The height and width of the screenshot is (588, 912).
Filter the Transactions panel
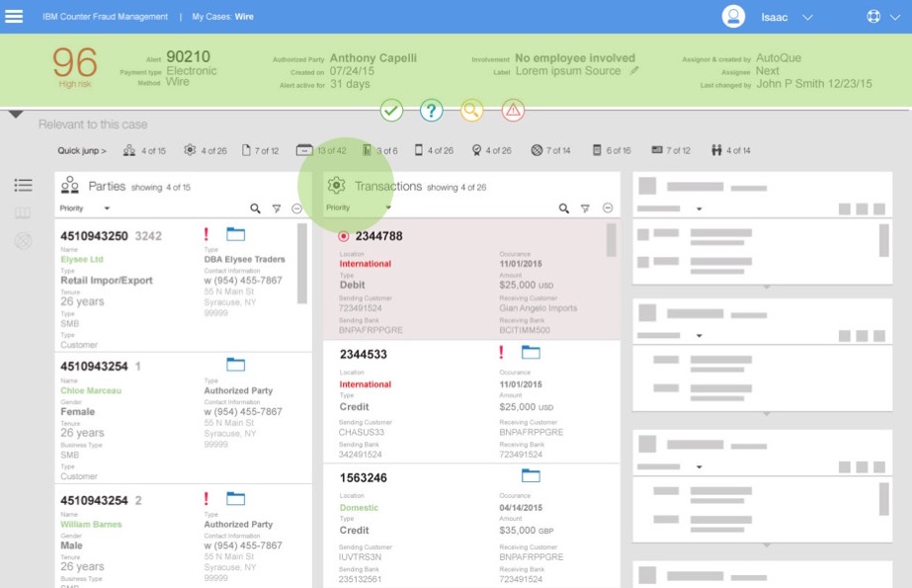[x=585, y=209]
